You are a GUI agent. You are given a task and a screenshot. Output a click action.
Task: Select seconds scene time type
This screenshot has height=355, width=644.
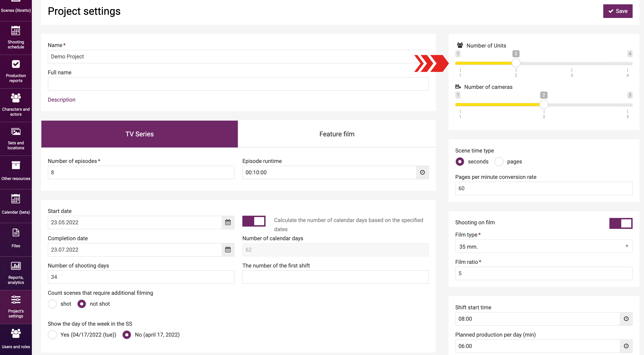[x=460, y=162]
